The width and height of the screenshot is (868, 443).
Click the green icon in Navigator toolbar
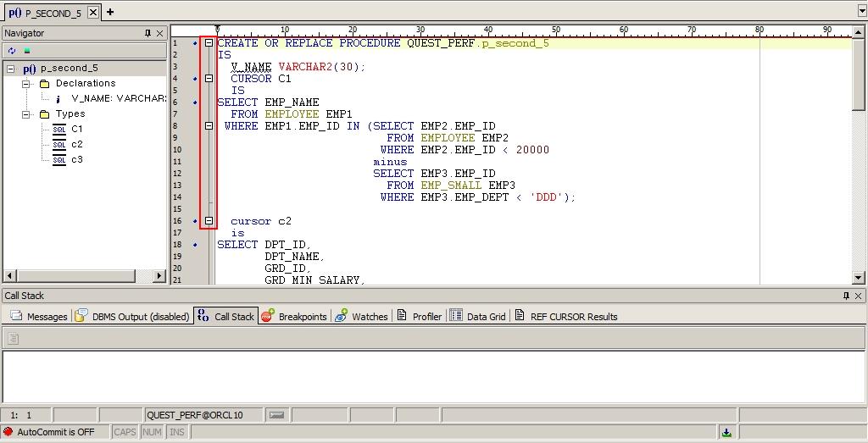(x=26, y=51)
